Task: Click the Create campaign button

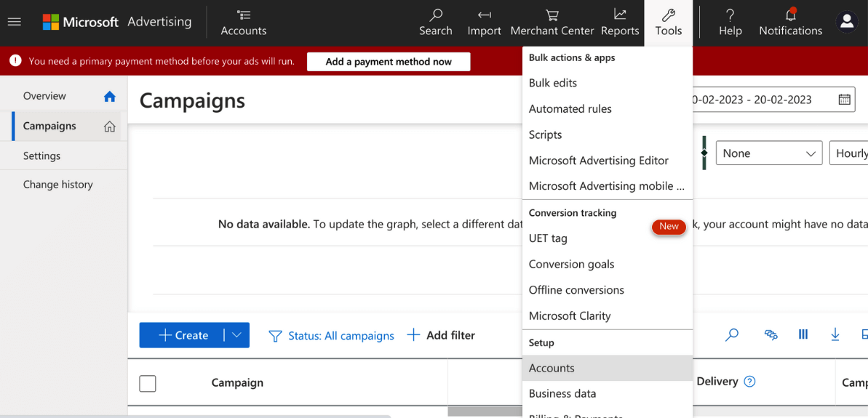Action: pyautogui.click(x=182, y=335)
